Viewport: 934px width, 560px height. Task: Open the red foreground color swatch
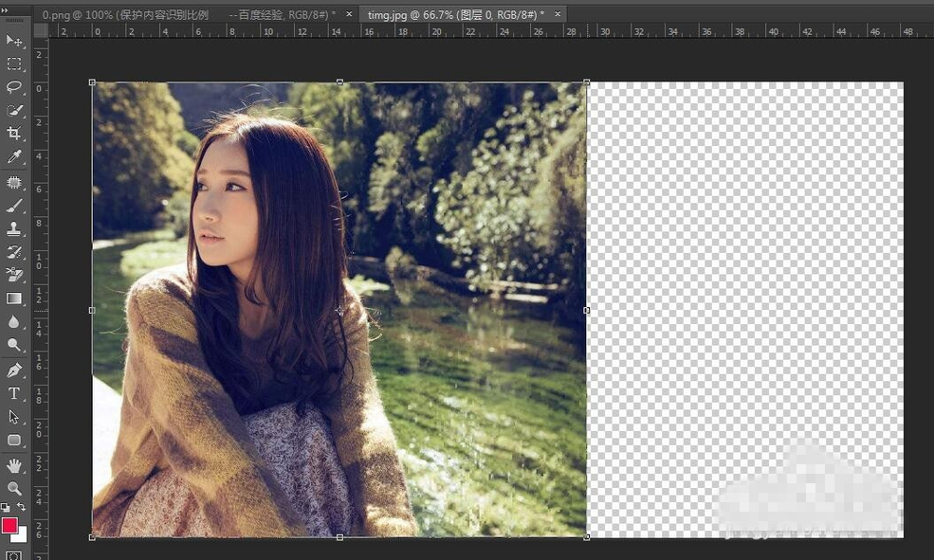pyautogui.click(x=10, y=525)
